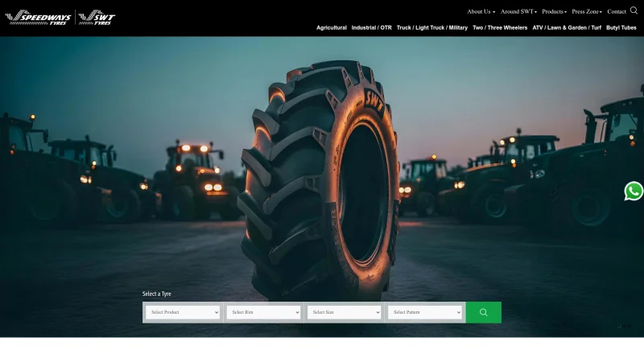Open the search icon in top navigation
This screenshot has height=362, width=644.
point(634,10)
